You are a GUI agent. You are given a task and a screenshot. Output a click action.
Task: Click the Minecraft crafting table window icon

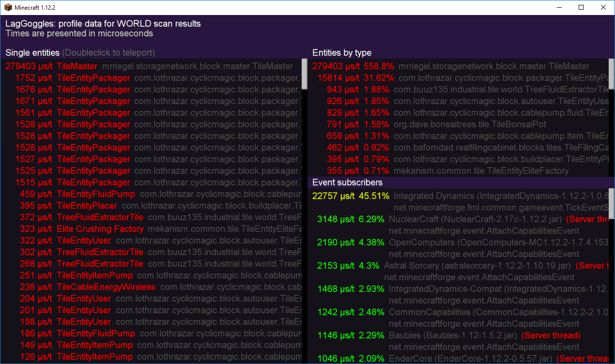click(x=8, y=7)
